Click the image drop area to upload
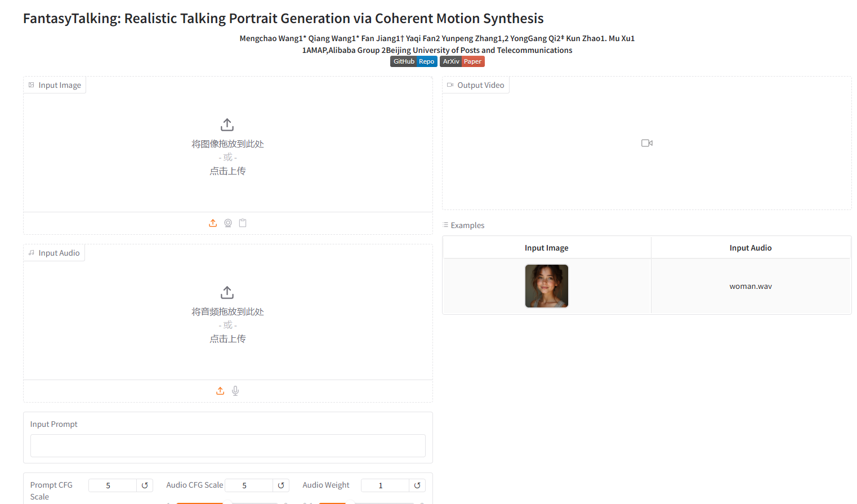Image resolution: width=857 pixels, height=504 pixels. pos(227,148)
